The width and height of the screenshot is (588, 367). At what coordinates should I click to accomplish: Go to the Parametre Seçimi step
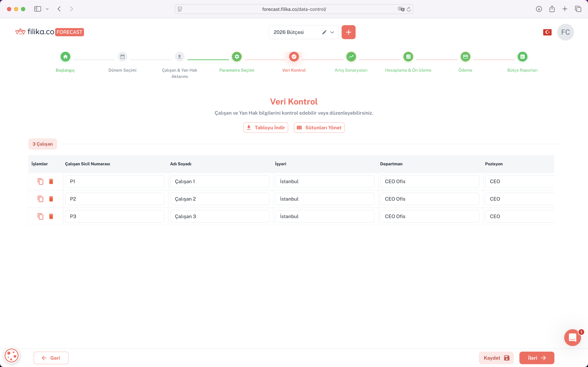pos(237,57)
